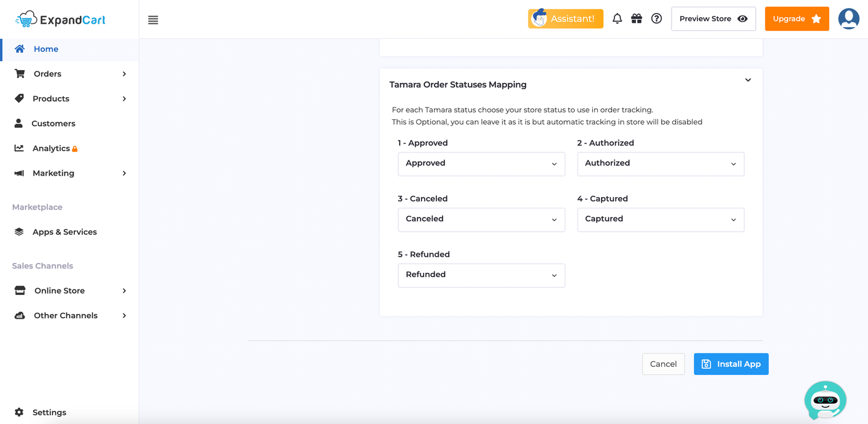868x424 pixels.
Task: Click the Upgrade button
Action: (797, 19)
